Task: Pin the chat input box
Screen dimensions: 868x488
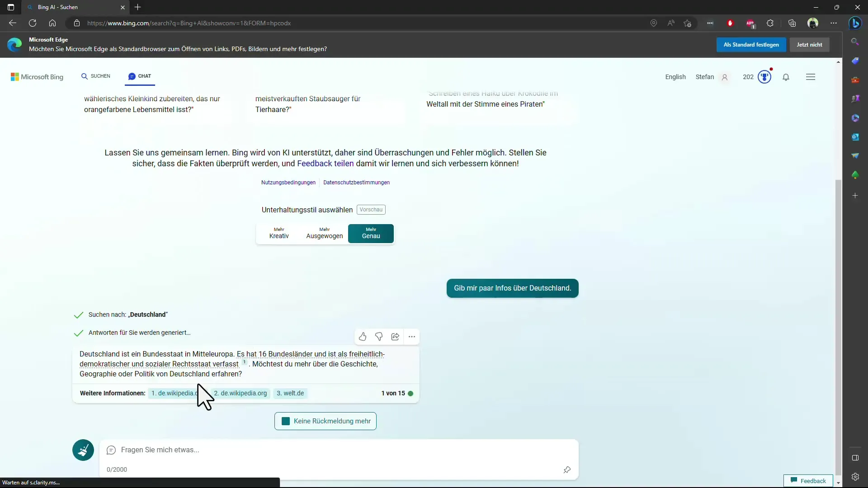Action: pyautogui.click(x=567, y=470)
